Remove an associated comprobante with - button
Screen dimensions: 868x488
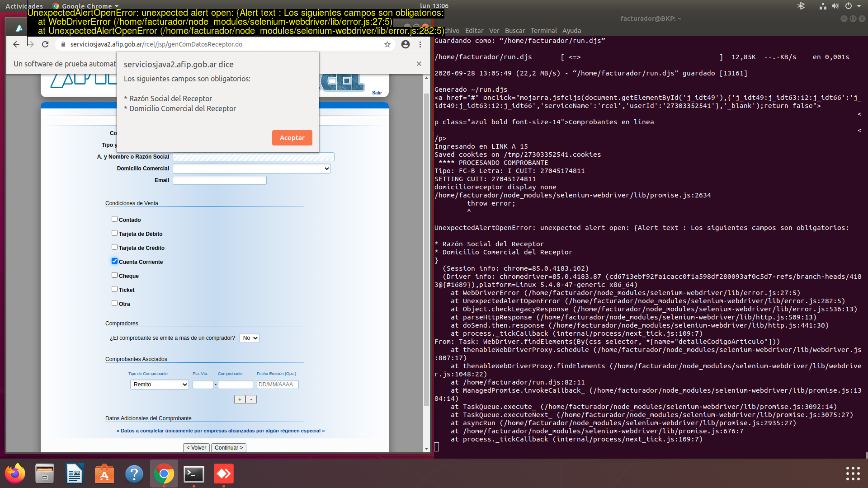click(x=251, y=399)
